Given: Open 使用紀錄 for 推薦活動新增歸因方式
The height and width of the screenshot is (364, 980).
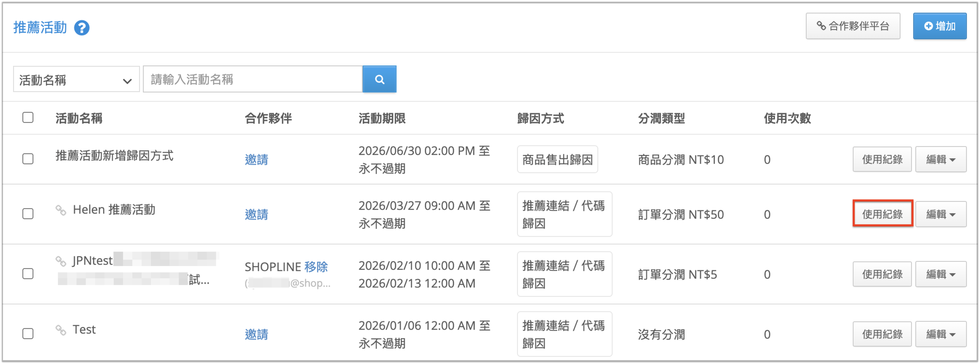Looking at the screenshot, I should 882,159.
